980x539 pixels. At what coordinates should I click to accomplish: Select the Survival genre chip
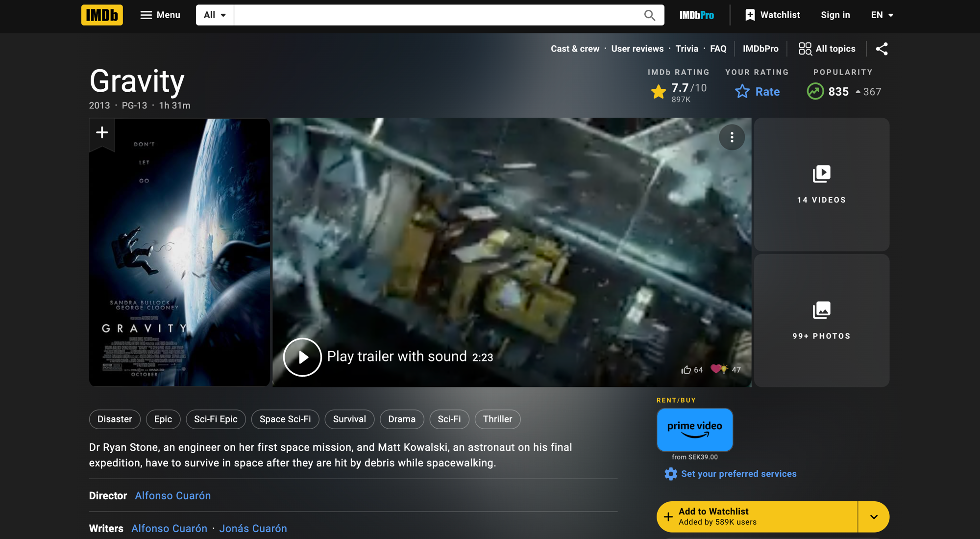349,419
